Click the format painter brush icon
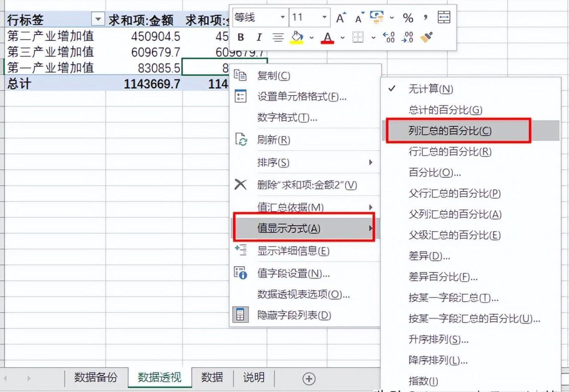Image resolution: width=569 pixels, height=392 pixels. point(427,37)
